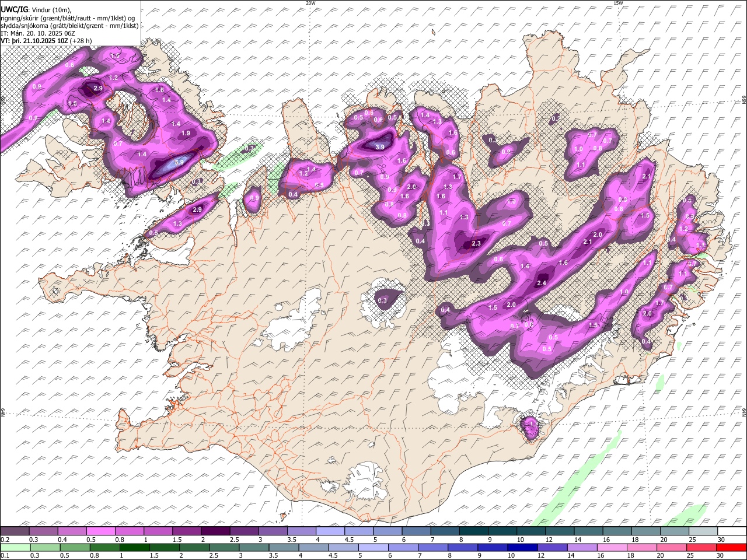The width and height of the screenshot is (747, 560).
Task: Click the 3.9 precipitation value on the map
Action: pyautogui.click(x=380, y=147)
